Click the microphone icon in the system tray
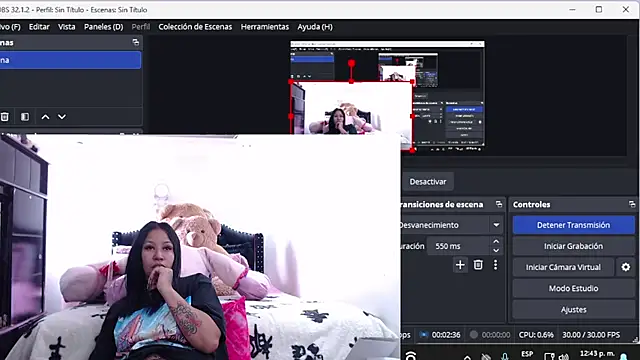 [x=505, y=356]
